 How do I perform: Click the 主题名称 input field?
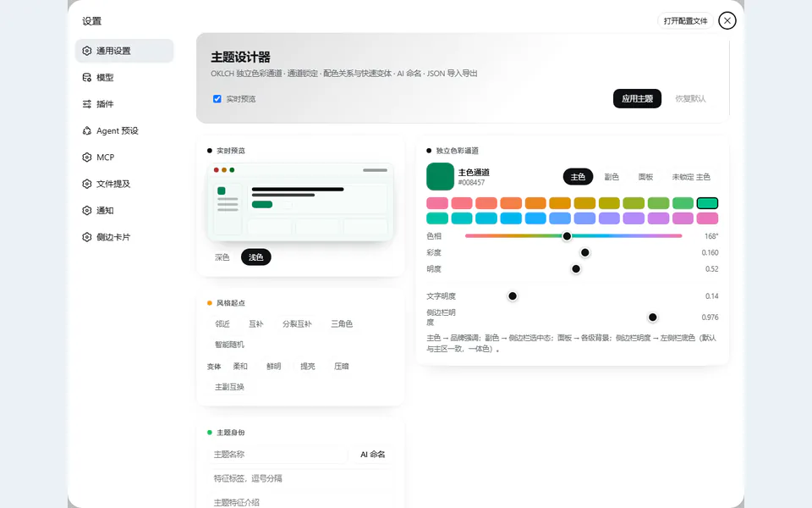278,454
